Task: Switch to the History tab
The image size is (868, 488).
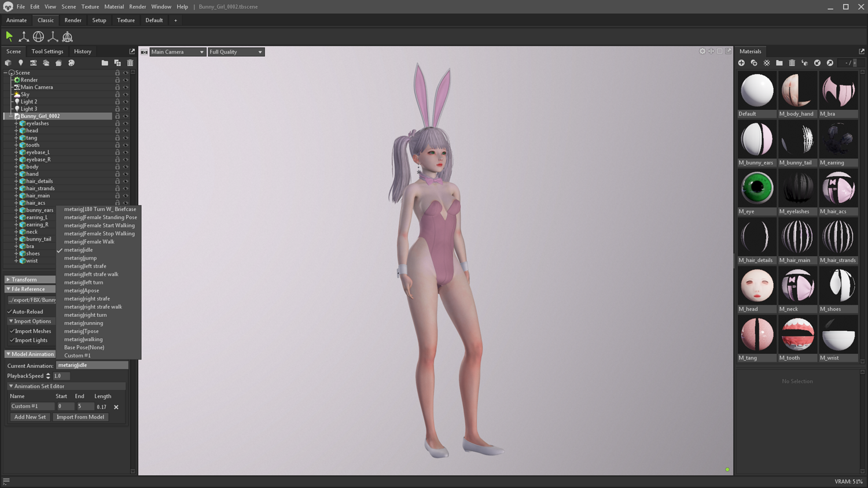Action: click(x=83, y=51)
